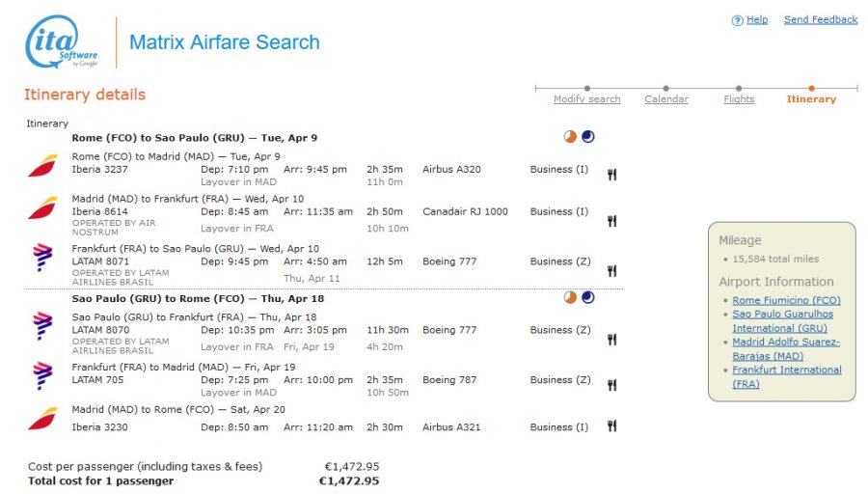Viewport: 868px width, 494px height.
Task: Open the Calendar step
Action: (x=665, y=99)
